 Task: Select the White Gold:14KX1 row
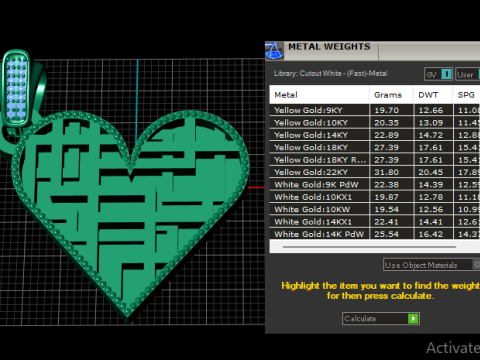click(x=375, y=222)
